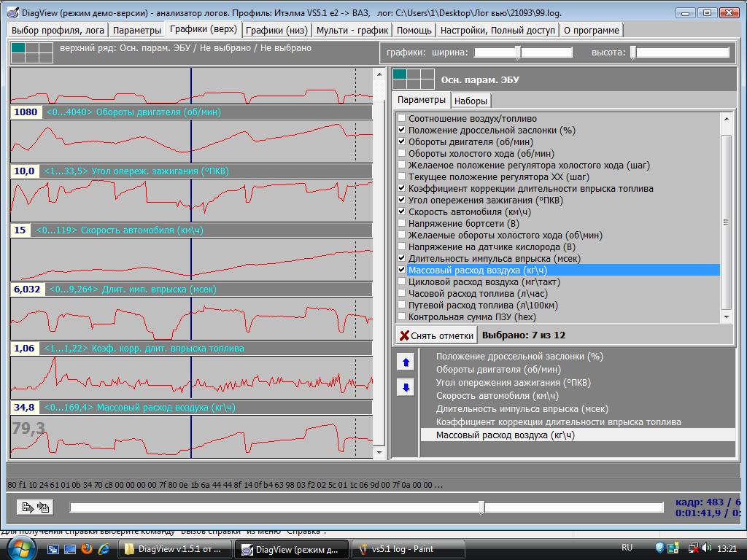Uncheck the Обороты двигателя (об/мин) checkbox
This screenshot has width=747, height=560.
(x=401, y=141)
